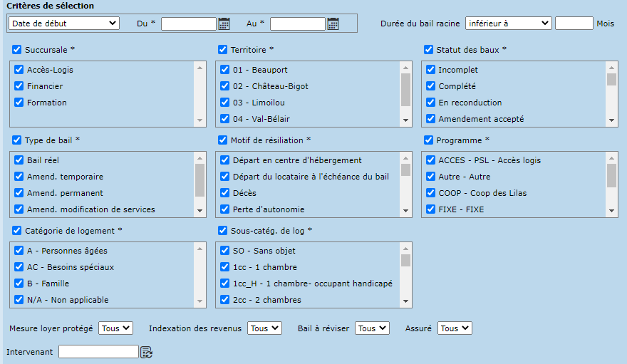Open the Bail à réviser dropdown

(372, 328)
